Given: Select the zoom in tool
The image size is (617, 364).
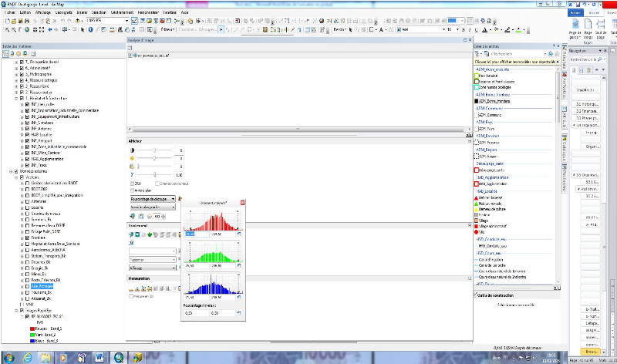Looking at the screenshot, I should pyautogui.click(x=6, y=29).
